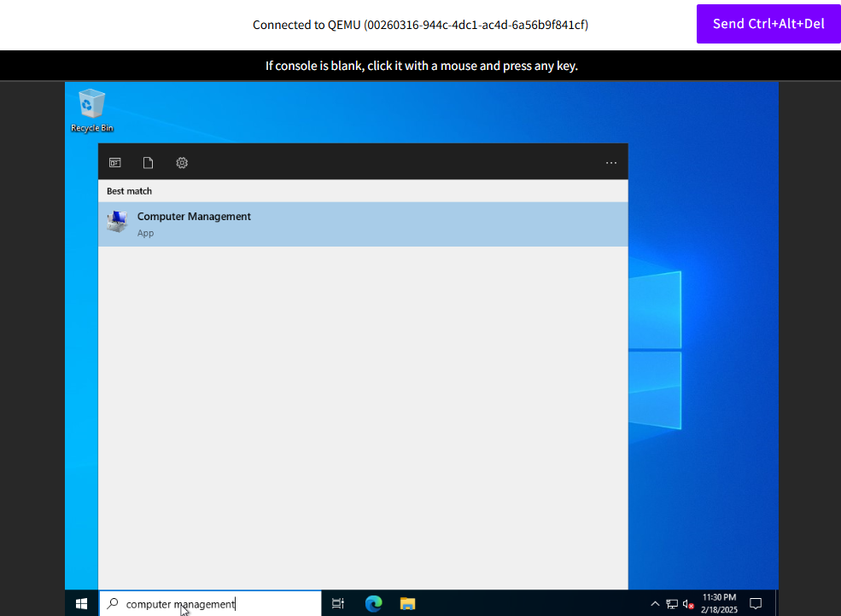Viewport: 841px width, 616px height.
Task: Filter search results by Apps icon
Action: [x=114, y=163]
